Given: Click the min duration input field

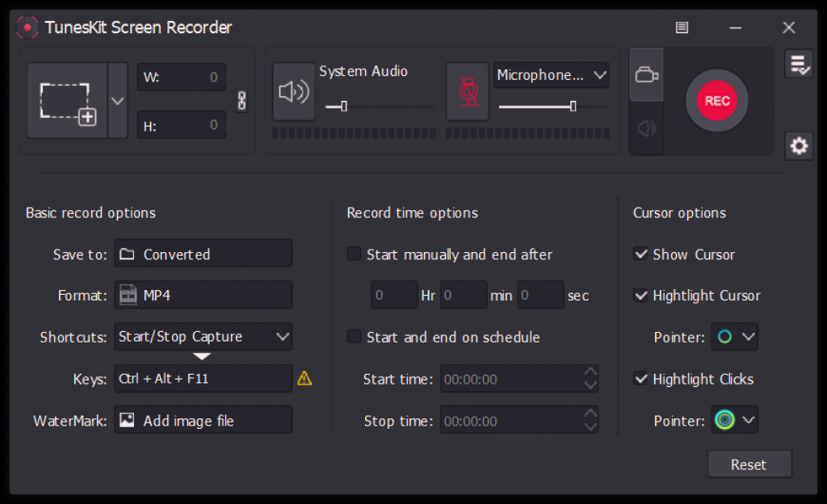Looking at the screenshot, I should (463, 296).
